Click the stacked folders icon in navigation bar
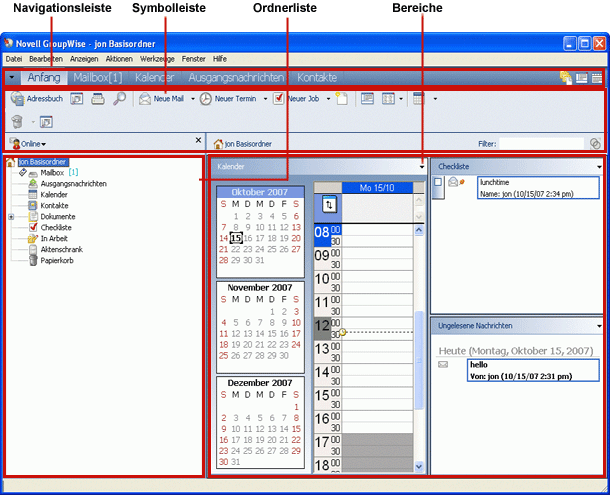Viewport: 610px width, 495px height. pos(566,78)
